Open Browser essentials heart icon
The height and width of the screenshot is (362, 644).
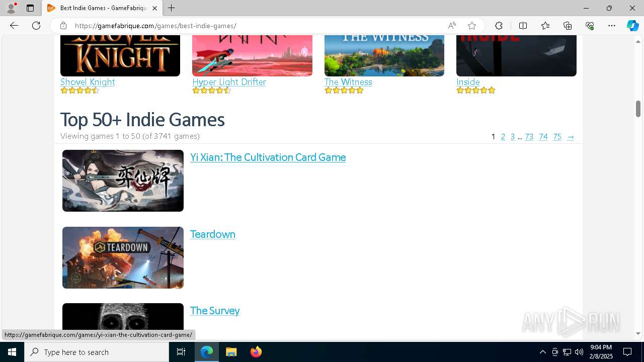coord(590,26)
